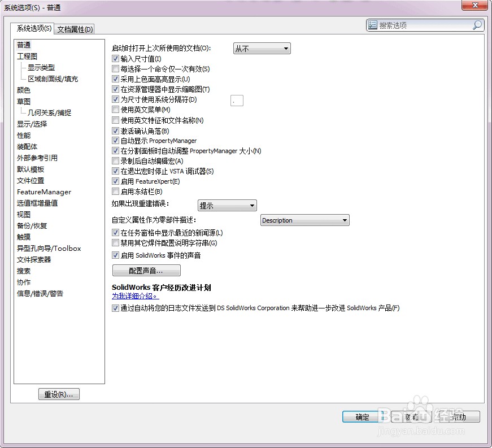Select 文件探索器 in the list
This screenshot has height=448, width=492.
(x=34, y=260)
